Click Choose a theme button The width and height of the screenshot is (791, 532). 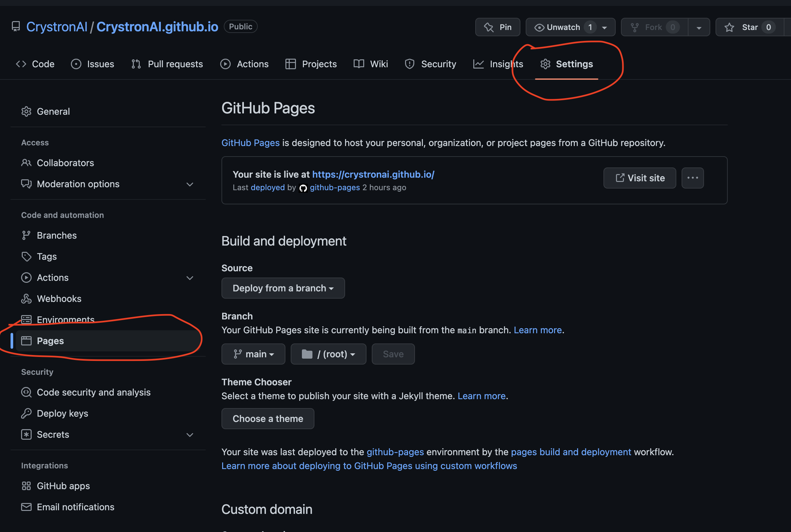[x=268, y=419]
